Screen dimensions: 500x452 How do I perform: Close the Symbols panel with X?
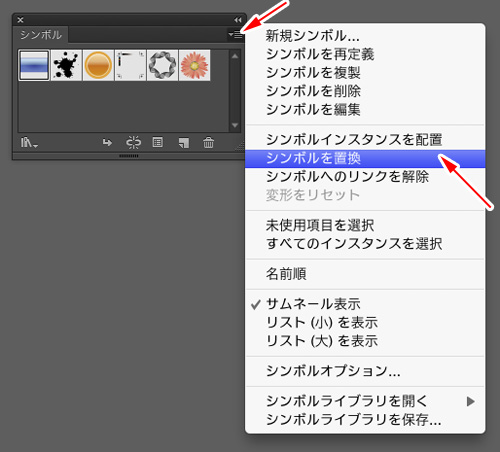(x=20, y=20)
